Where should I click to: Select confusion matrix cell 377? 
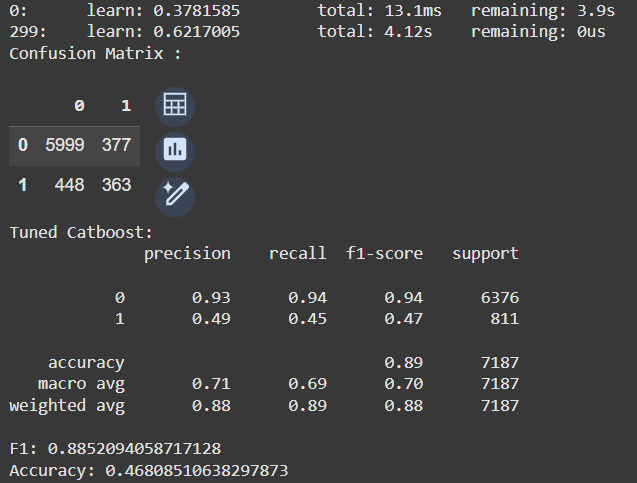[116, 145]
